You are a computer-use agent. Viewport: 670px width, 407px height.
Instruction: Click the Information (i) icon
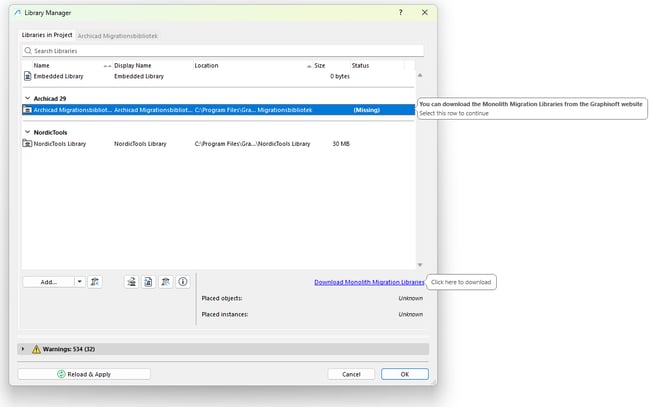pyautogui.click(x=183, y=282)
